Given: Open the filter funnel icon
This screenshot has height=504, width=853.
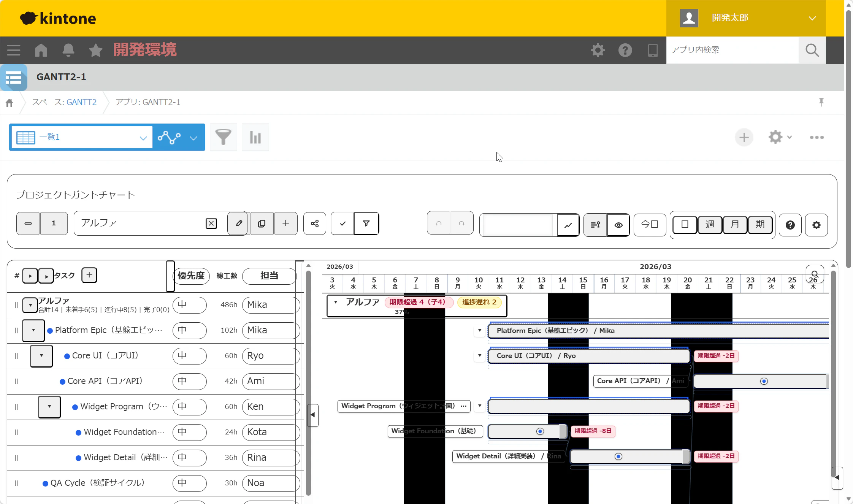Looking at the screenshot, I should tap(223, 137).
